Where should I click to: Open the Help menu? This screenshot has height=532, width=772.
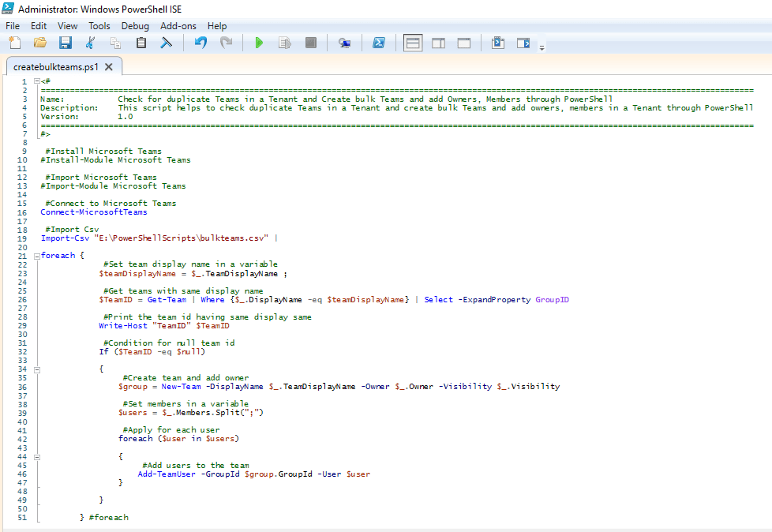click(x=216, y=26)
